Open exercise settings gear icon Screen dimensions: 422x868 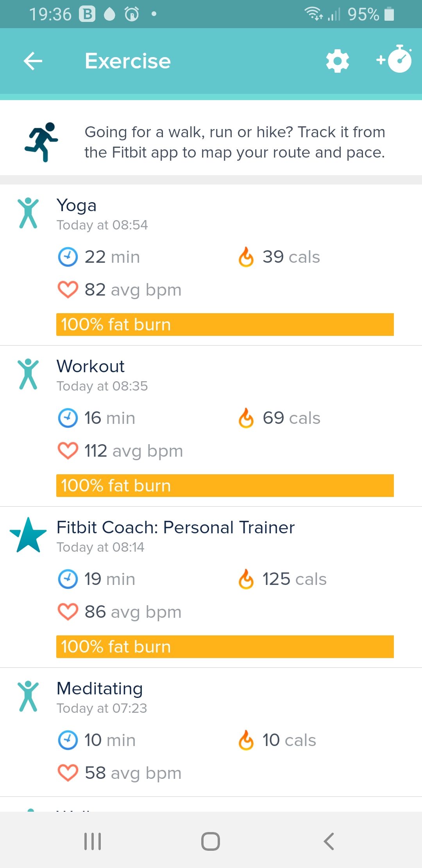click(337, 61)
